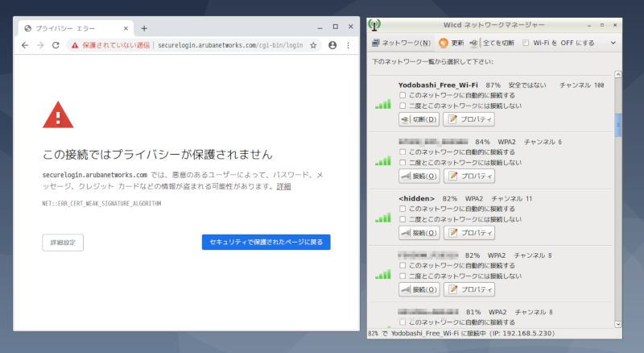Select the プライバシー エラー tab
The height and width of the screenshot is (353, 644).
coord(76,28)
